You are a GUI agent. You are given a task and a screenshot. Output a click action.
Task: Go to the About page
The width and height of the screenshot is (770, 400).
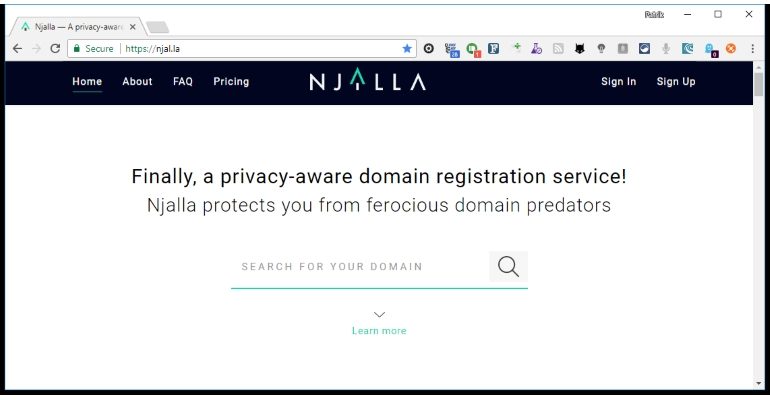[x=137, y=82]
